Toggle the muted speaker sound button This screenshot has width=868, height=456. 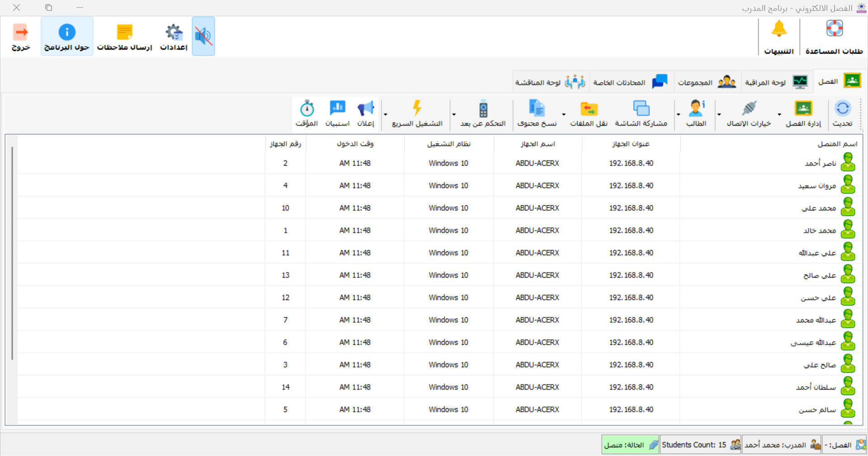(203, 36)
